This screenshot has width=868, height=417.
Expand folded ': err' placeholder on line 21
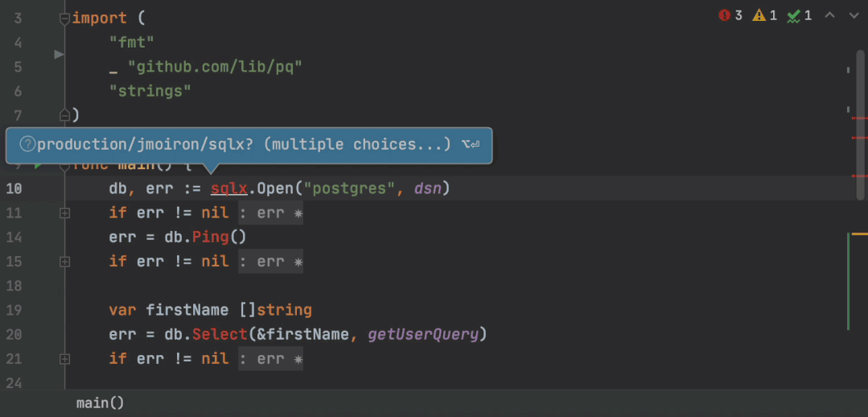[270, 359]
